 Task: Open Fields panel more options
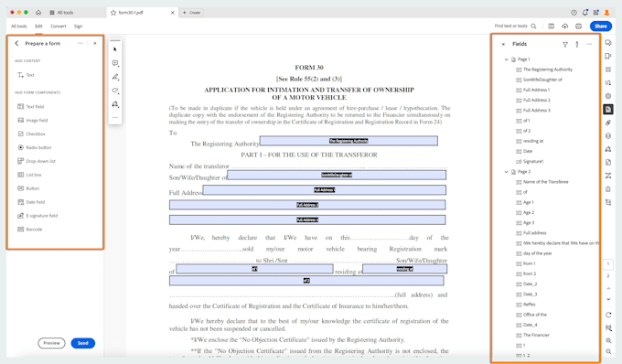click(x=589, y=44)
